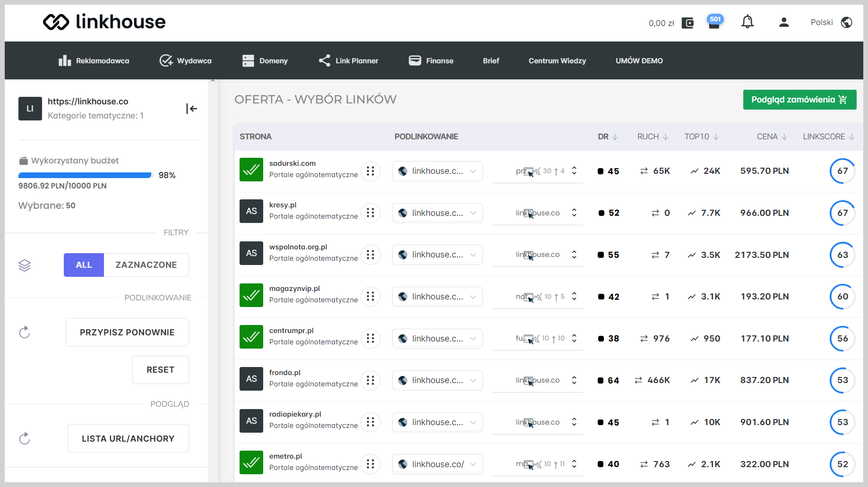Click the Podgląd zamówienia button
Screen dimensions: 868x487
(799, 100)
